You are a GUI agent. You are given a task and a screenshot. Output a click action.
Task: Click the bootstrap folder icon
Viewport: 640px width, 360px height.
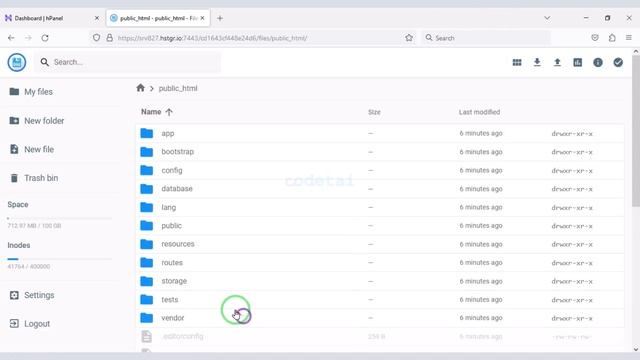(x=147, y=152)
